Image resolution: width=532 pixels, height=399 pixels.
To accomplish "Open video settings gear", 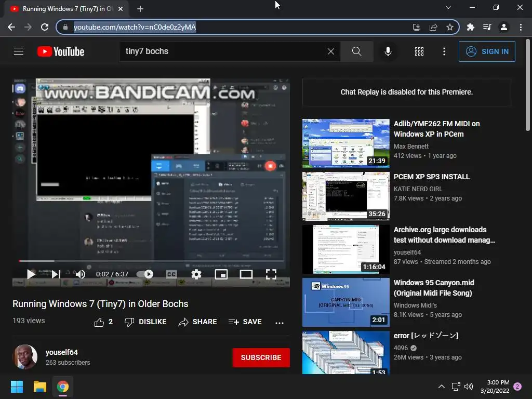I will (196, 274).
